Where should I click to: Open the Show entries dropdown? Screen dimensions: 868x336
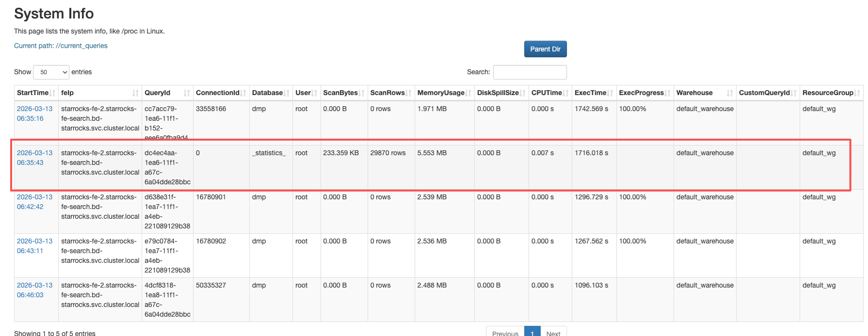click(51, 72)
